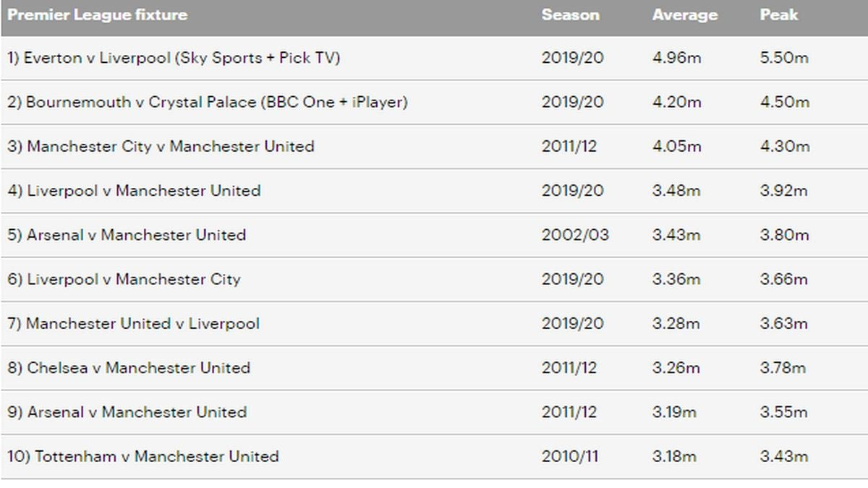
Task: Click the Peak column header
Action: point(778,14)
